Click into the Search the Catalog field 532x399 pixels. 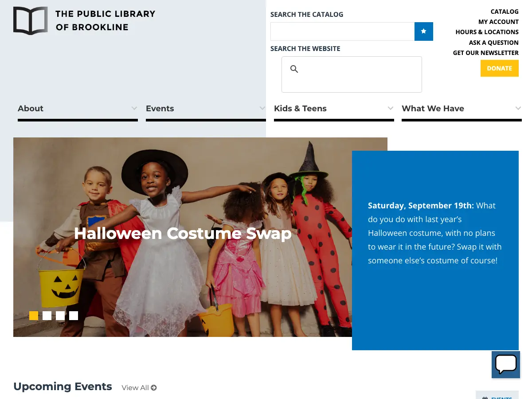[x=342, y=31]
